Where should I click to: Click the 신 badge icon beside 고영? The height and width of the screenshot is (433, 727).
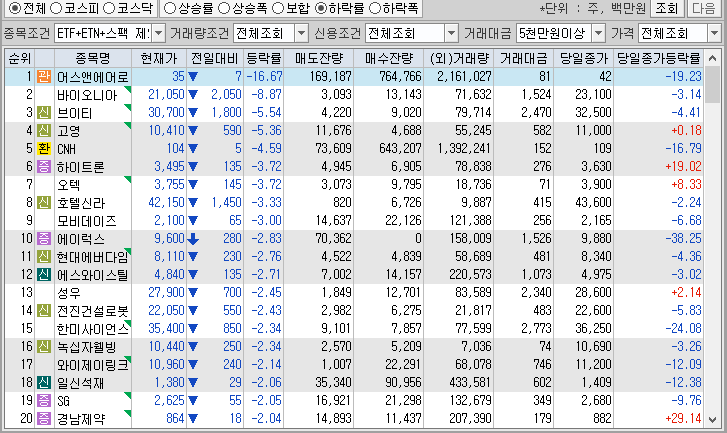tap(44, 130)
